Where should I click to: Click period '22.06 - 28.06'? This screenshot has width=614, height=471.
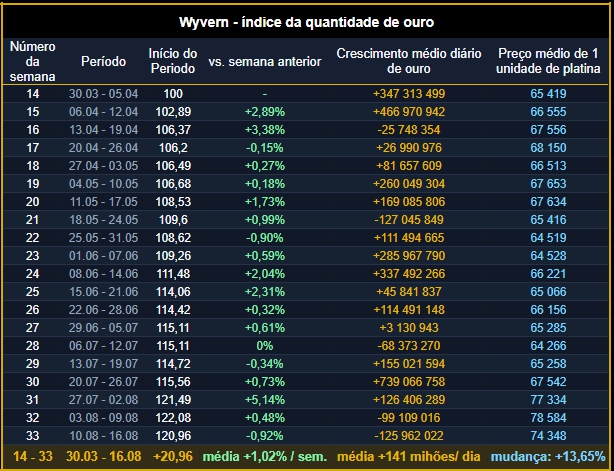(x=103, y=310)
